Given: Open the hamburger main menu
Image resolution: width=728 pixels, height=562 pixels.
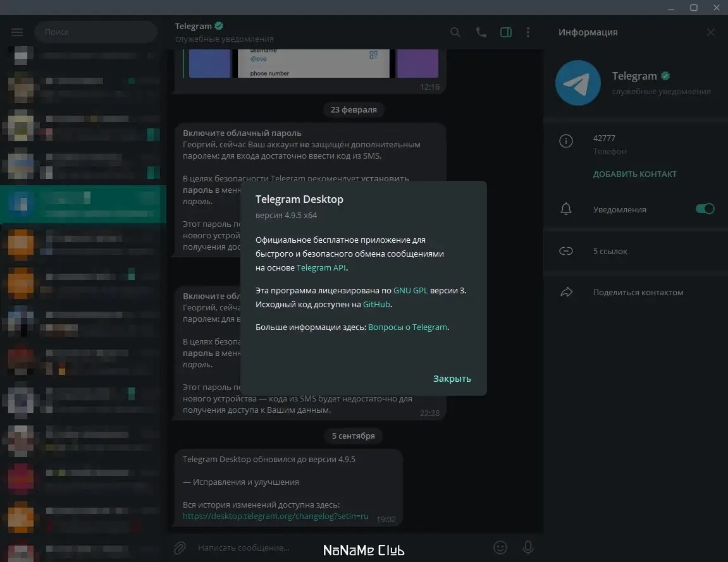Looking at the screenshot, I should (x=17, y=32).
